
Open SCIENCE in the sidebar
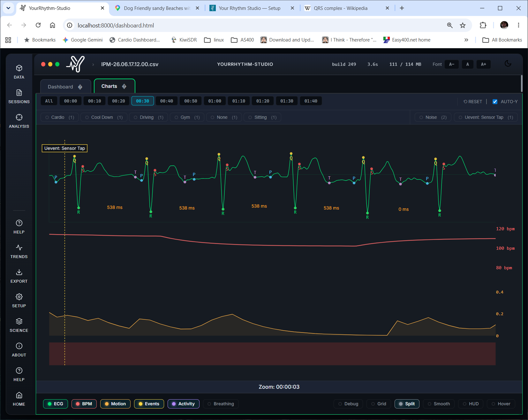[x=19, y=325]
